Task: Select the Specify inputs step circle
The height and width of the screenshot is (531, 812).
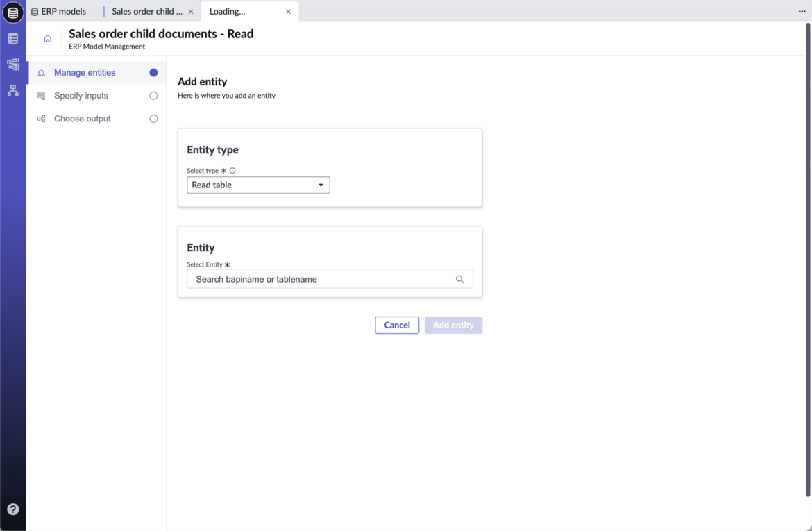Action: click(153, 96)
